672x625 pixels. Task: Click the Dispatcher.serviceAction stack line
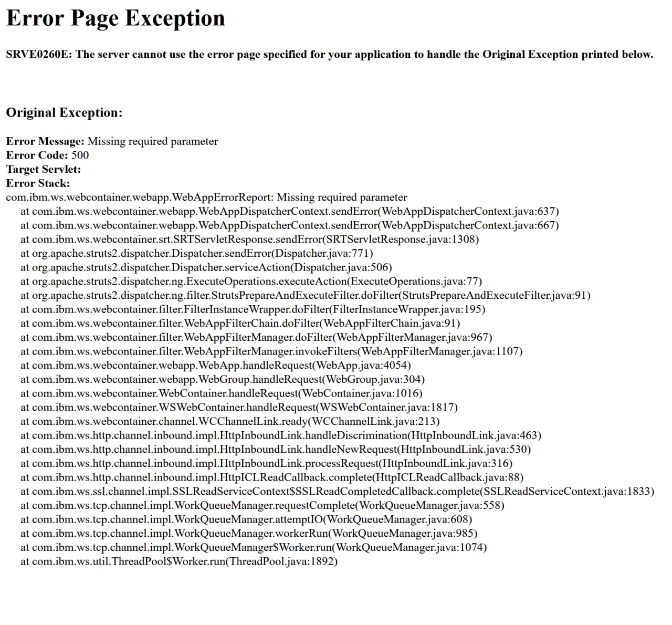click(x=206, y=267)
